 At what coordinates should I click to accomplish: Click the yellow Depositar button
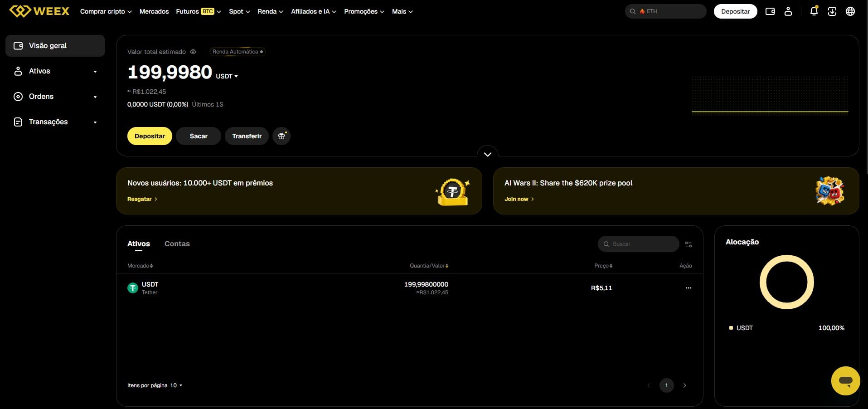[150, 136]
